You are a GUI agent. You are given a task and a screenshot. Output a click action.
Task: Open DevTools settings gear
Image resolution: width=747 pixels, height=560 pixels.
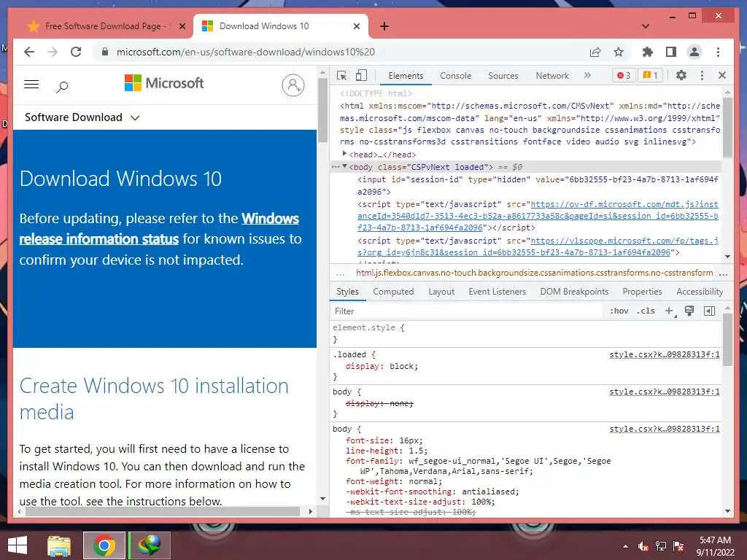click(681, 75)
